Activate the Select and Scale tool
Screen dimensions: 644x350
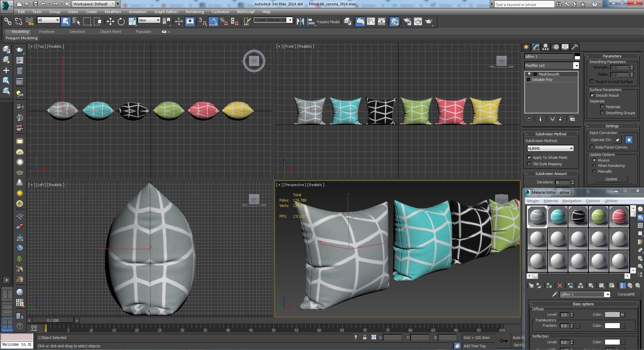[132, 21]
